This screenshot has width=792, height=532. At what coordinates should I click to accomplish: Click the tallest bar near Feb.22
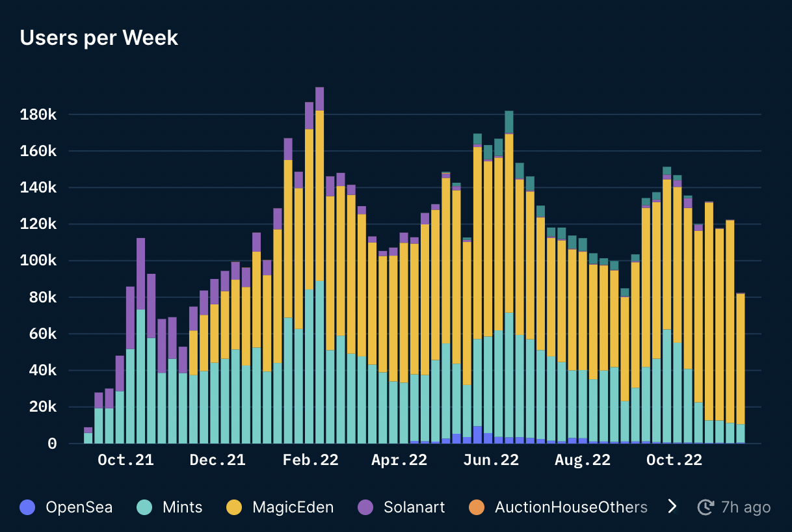[319, 265]
